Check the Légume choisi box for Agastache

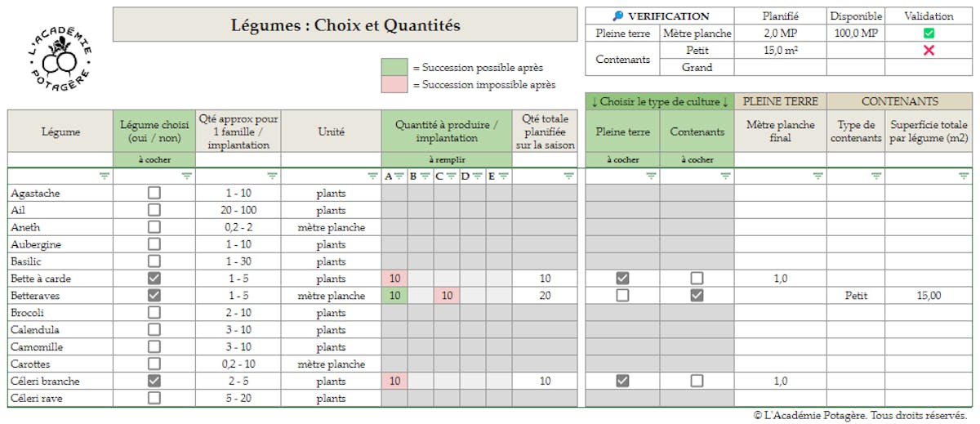(154, 193)
